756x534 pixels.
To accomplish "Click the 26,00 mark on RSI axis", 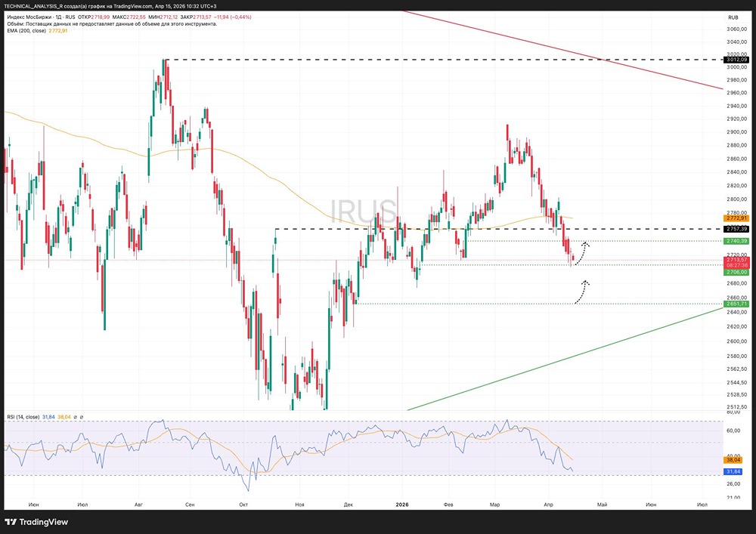I will tap(733, 484).
